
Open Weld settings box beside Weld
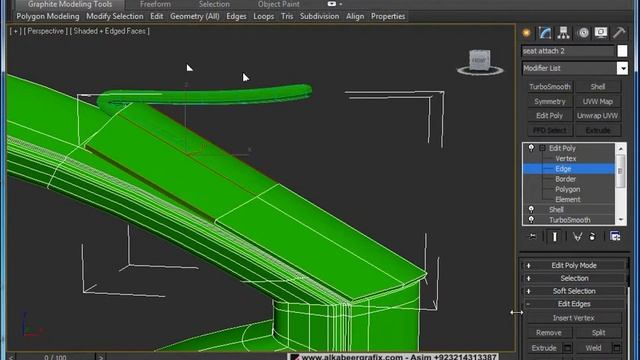coord(617,348)
